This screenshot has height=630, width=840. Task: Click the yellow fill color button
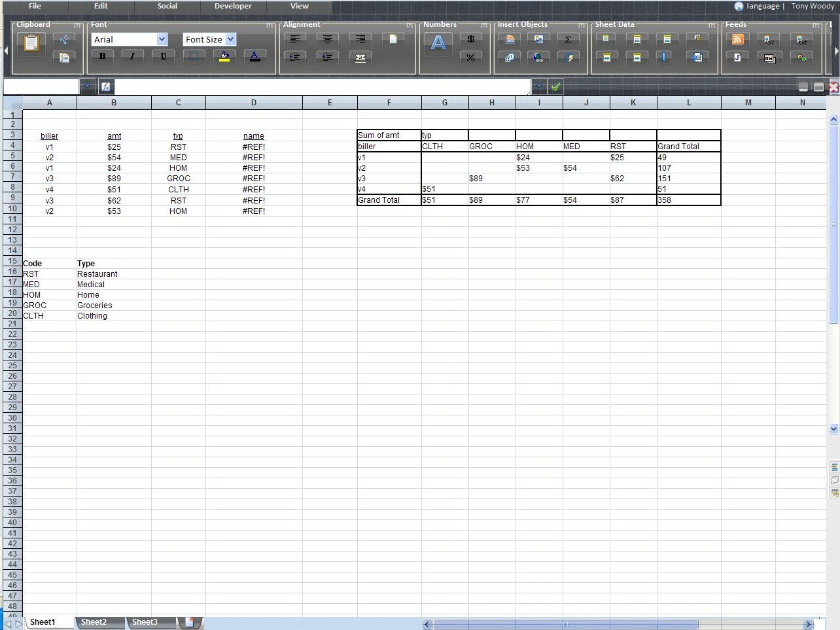(224, 56)
